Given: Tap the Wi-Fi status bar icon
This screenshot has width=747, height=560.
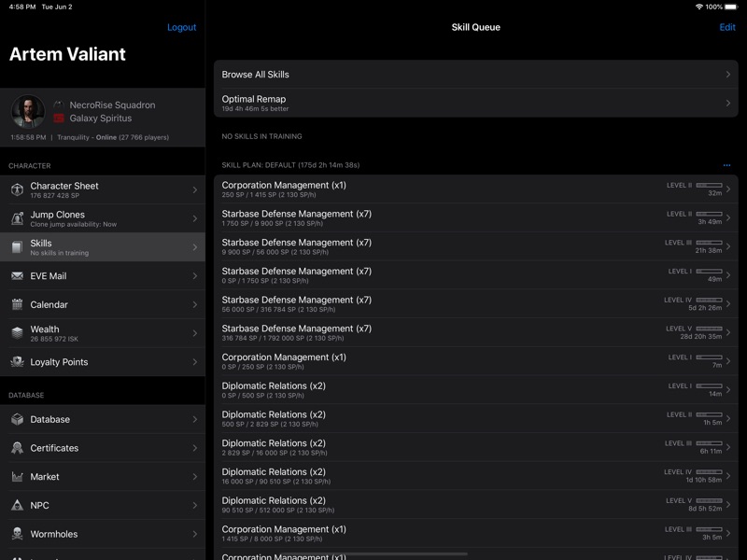Looking at the screenshot, I should click(699, 7).
